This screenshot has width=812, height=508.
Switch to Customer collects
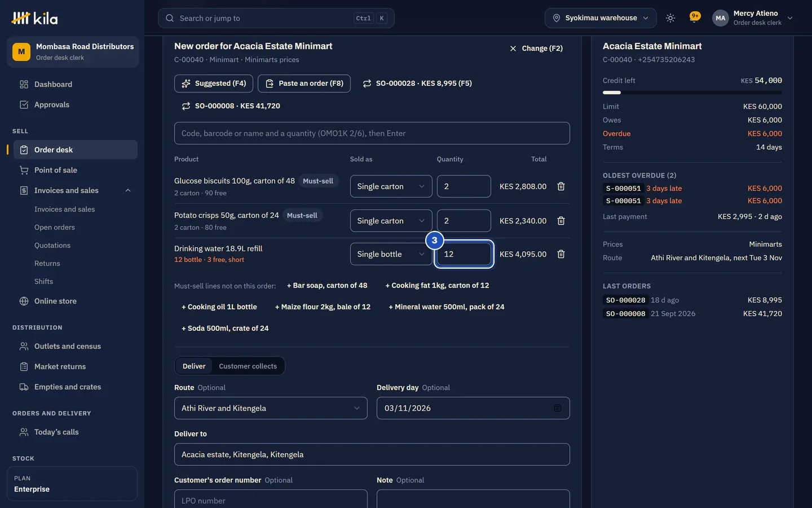(x=248, y=366)
